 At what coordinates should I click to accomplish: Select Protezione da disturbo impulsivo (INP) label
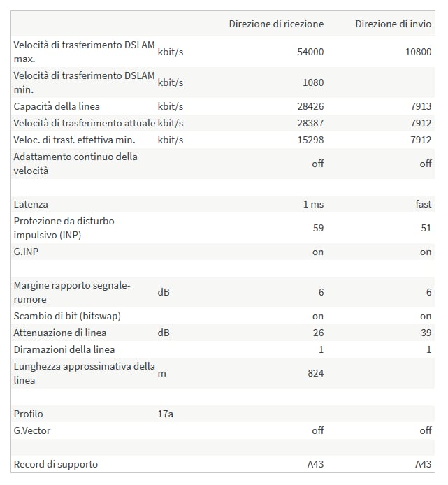point(64,228)
